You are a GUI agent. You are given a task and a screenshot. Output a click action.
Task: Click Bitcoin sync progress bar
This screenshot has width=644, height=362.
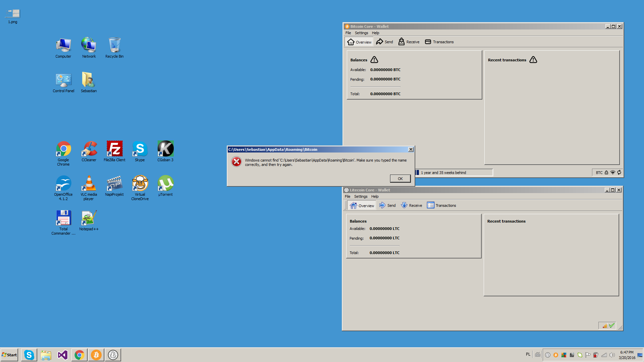pos(454,173)
